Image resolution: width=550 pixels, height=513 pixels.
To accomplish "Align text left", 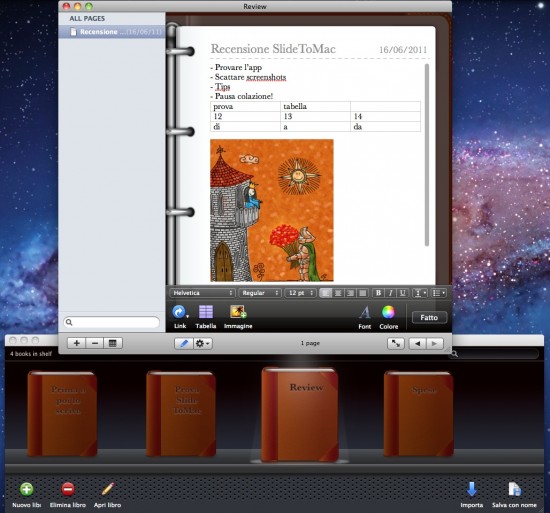I will [x=326, y=293].
